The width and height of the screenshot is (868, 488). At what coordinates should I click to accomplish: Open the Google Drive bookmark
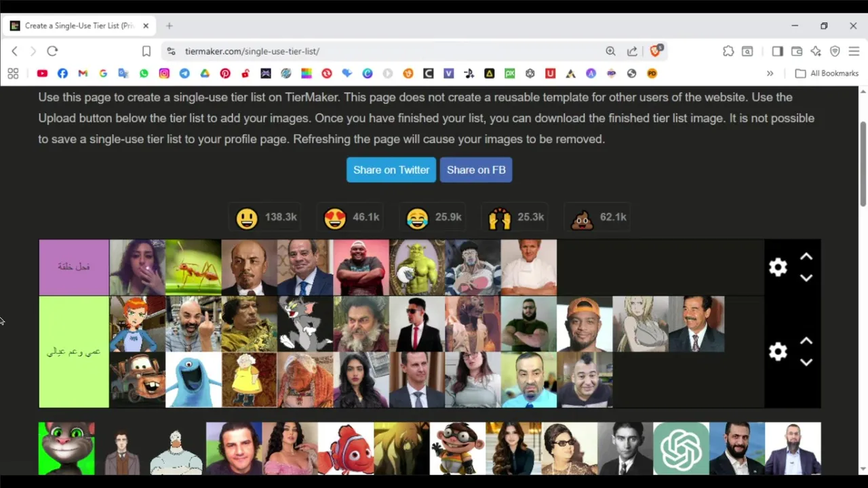[x=205, y=73]
